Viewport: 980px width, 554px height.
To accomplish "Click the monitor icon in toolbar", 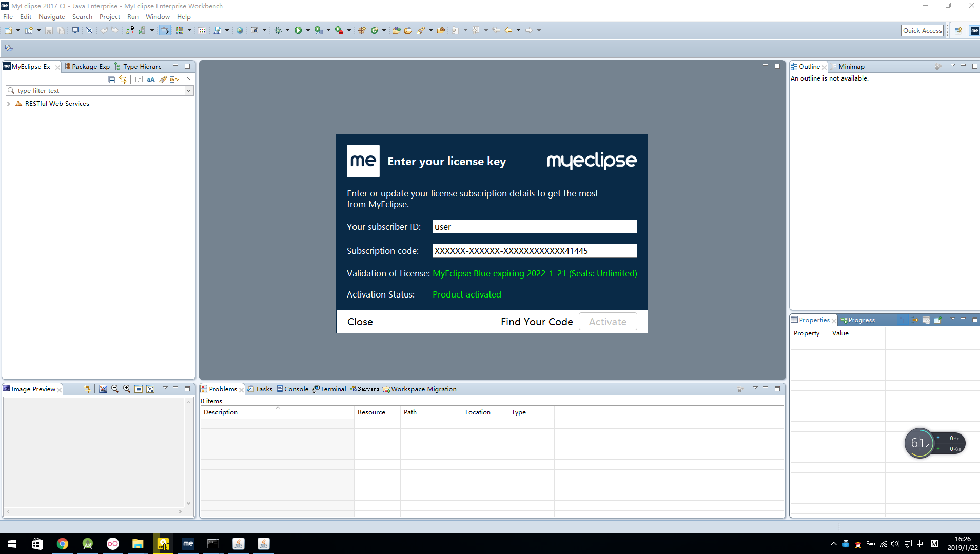I will click(x=75, y=30).
